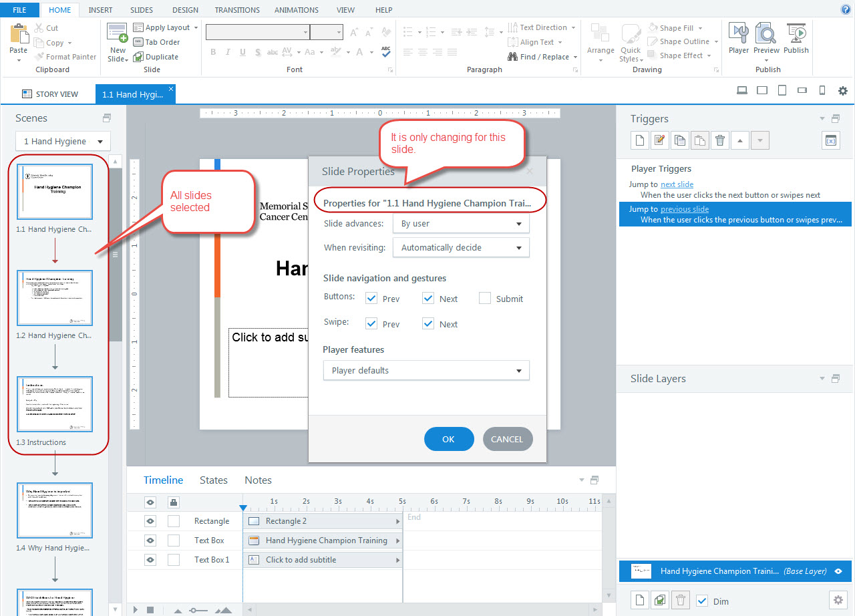Click OK in Slide Properties dialog
The width and height of the screenshot is (855, 616).
tap(448, 439)
